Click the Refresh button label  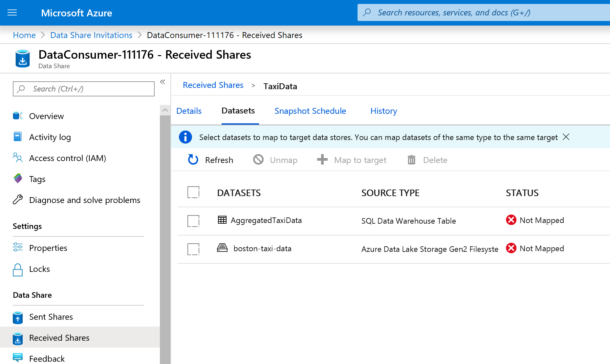coord(219,160)
